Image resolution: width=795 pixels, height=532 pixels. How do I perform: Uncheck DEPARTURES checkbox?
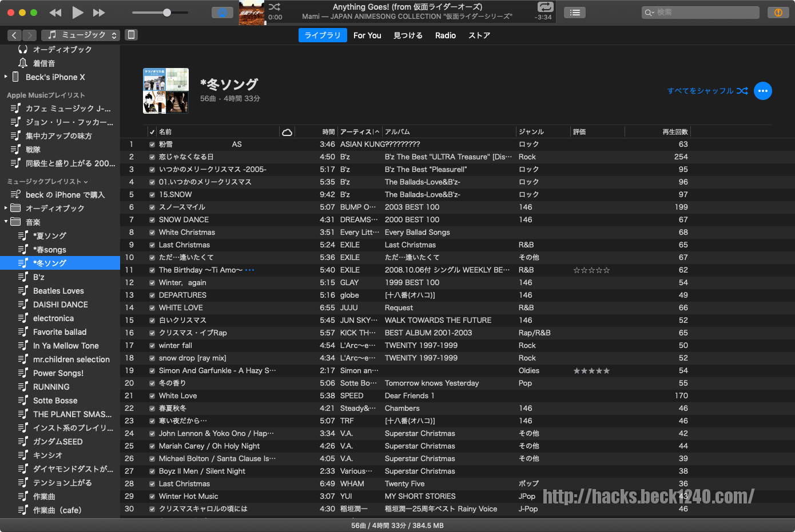pyautogui.click(x=152, y=295)
